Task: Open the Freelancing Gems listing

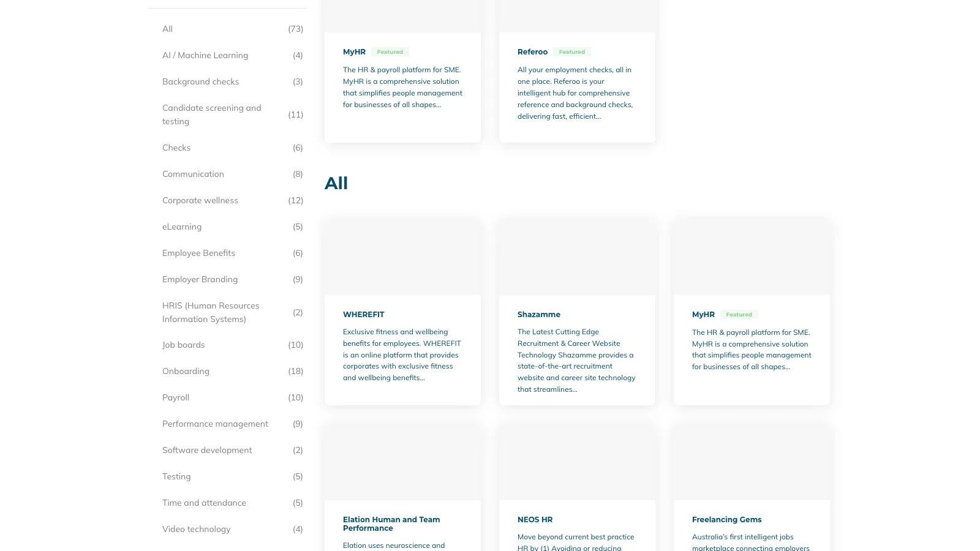Action: tap(727, 520)
